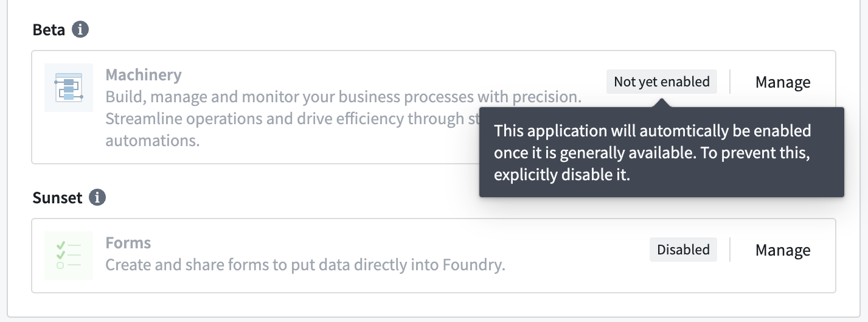The width and height of the screenshot is (868, 322).
Task: Click the Not yet enabled status badge
Action: [x=662, y=82]
